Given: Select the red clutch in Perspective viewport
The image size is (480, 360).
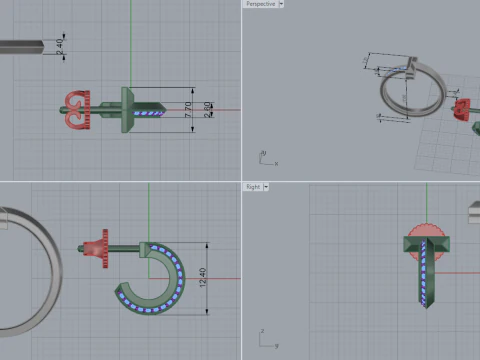Looking at the screenshot, I should click(462, 109).
